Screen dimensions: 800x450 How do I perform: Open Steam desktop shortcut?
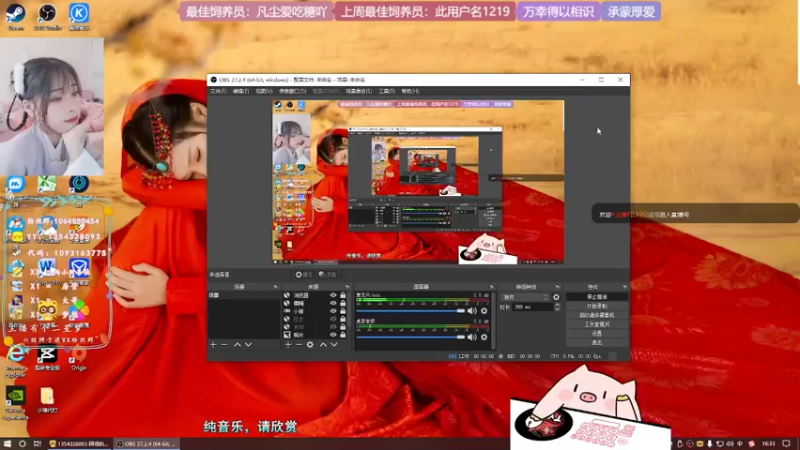[x=16, y=17]
